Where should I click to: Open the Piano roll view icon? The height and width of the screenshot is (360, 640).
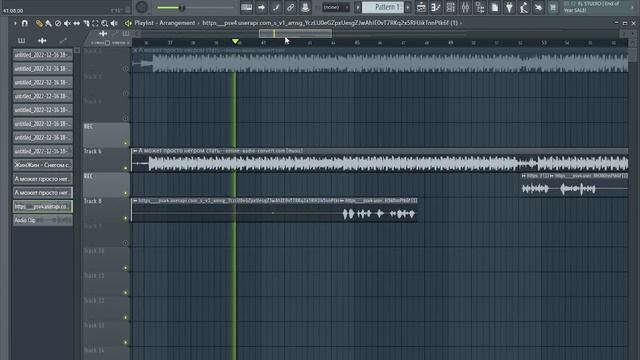point(436,7)
